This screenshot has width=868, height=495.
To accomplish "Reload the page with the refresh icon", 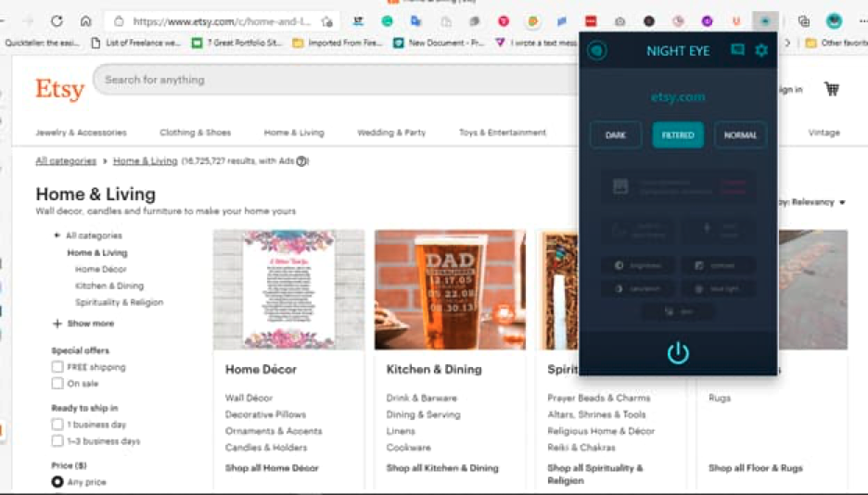I will (x=57, y=21).
